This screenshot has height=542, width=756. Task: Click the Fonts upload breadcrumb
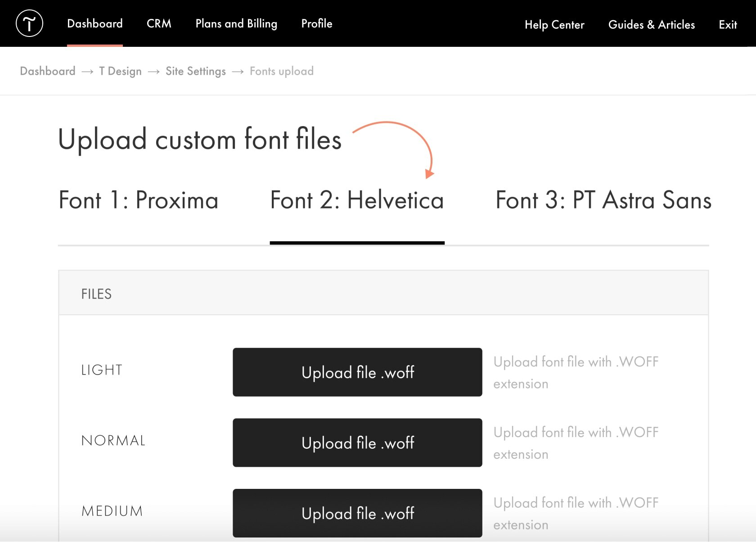[x=282, y=71]
